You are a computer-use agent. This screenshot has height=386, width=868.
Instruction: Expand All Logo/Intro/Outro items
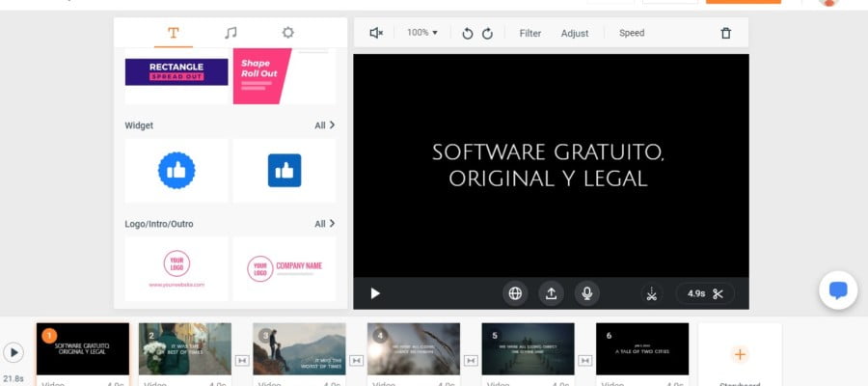point(325,224)
